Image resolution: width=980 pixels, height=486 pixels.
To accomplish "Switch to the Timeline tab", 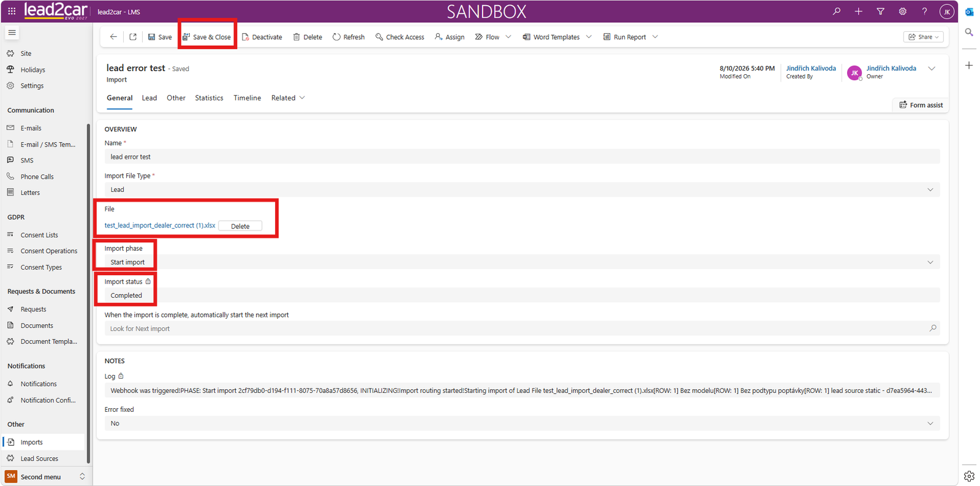I will point(247,97).
